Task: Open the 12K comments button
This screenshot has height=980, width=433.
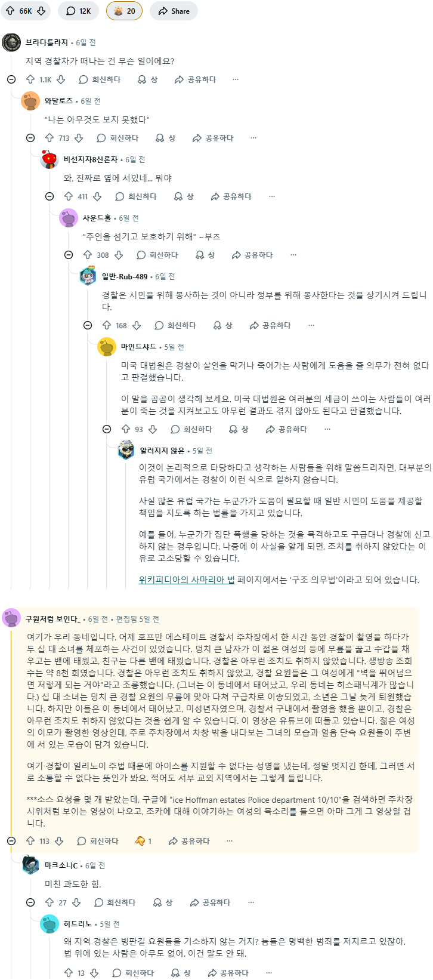Action: click(78, 11)
